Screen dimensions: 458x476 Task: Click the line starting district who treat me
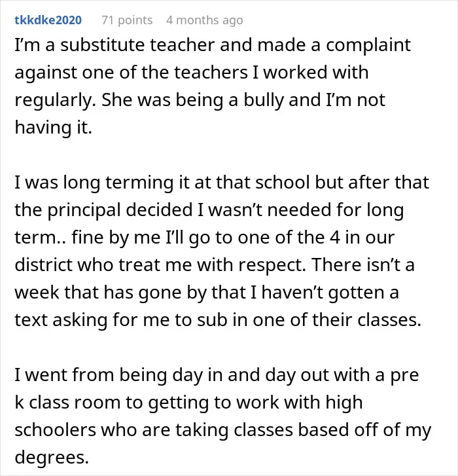(215, 265)
